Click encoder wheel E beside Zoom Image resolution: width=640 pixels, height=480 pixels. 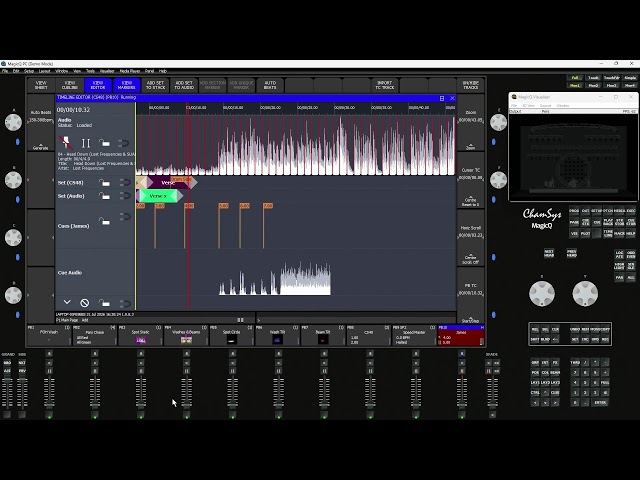pos(498,122)
